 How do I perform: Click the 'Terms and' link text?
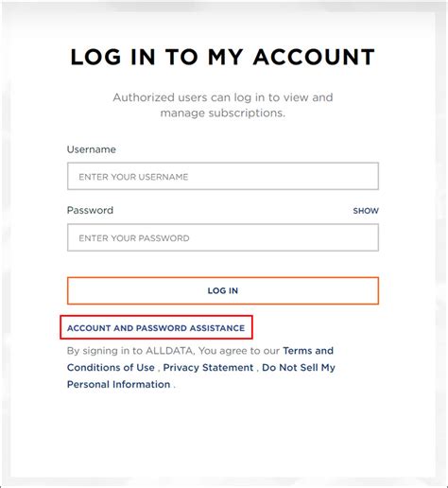pyautogui.click(x=308, y=351)
